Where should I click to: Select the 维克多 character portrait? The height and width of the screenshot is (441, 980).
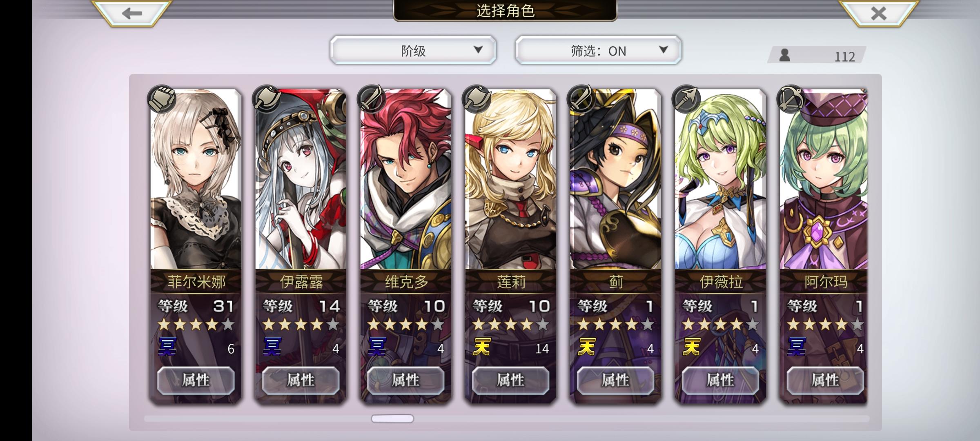tap(406, 180)
